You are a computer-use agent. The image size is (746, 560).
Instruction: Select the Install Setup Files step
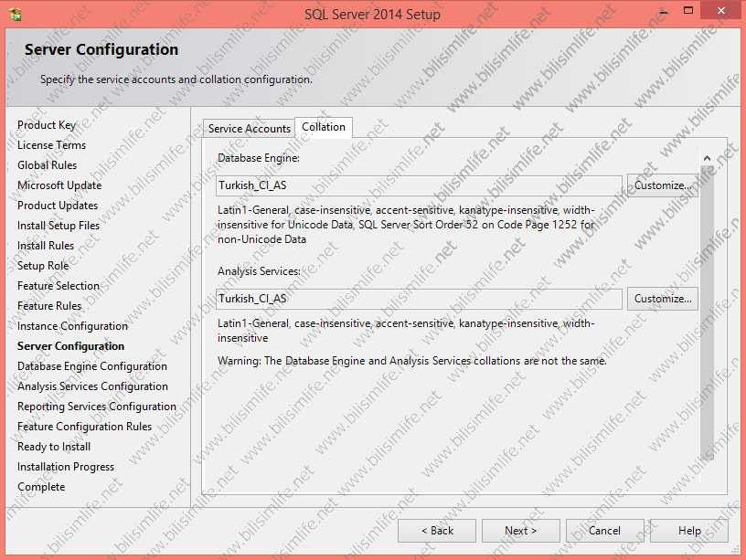59,226
